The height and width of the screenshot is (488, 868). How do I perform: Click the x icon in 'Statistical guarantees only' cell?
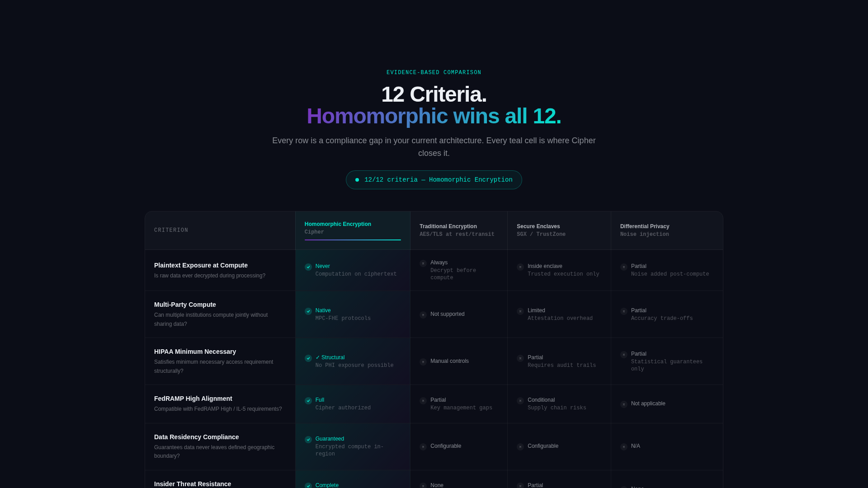624,355
